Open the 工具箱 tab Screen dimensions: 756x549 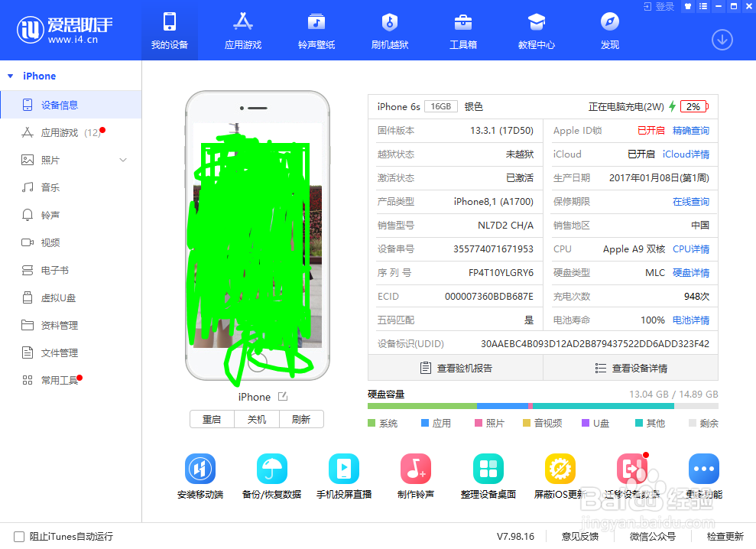pyautogui.click(x=463, y=31)
